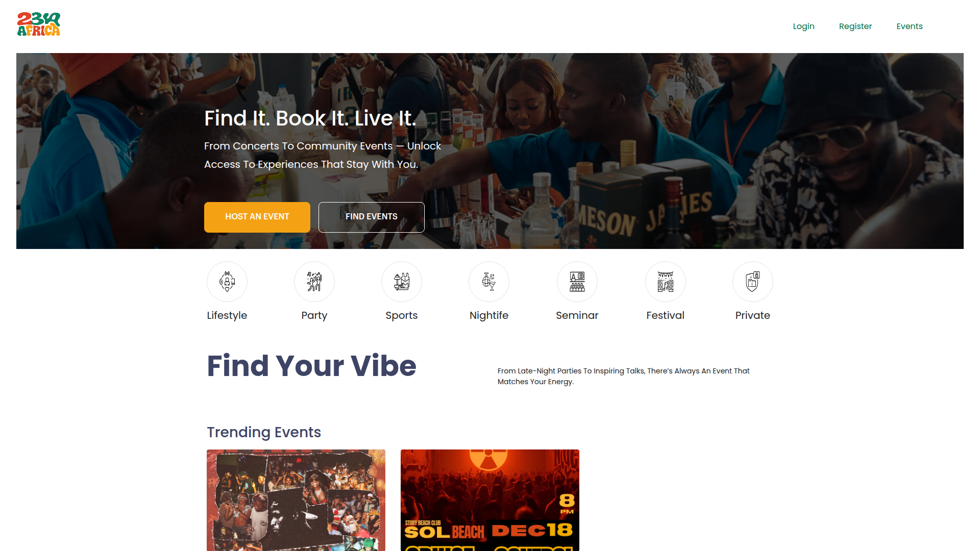The image size is (980, 551).
Task: Open the Events nav item
Action: click(910, 27)
